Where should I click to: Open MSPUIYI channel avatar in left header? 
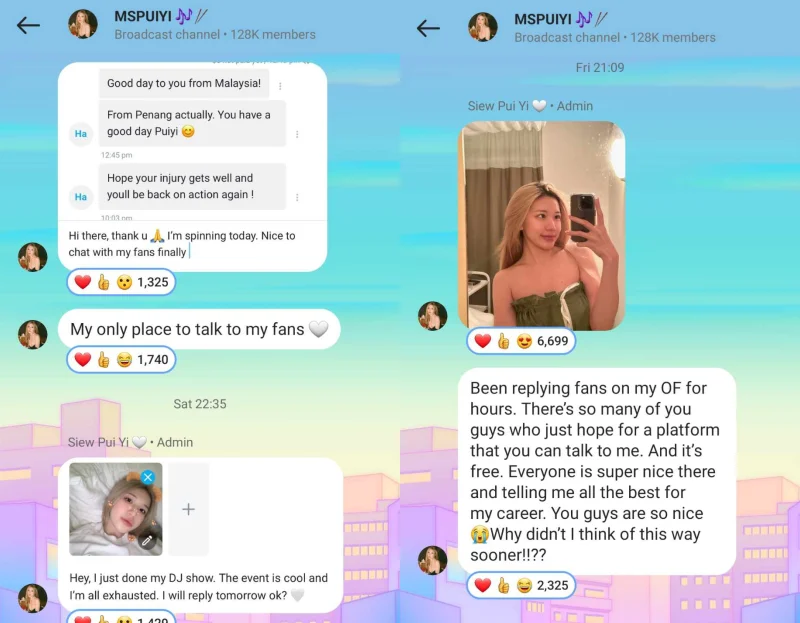tap(83, 24)
